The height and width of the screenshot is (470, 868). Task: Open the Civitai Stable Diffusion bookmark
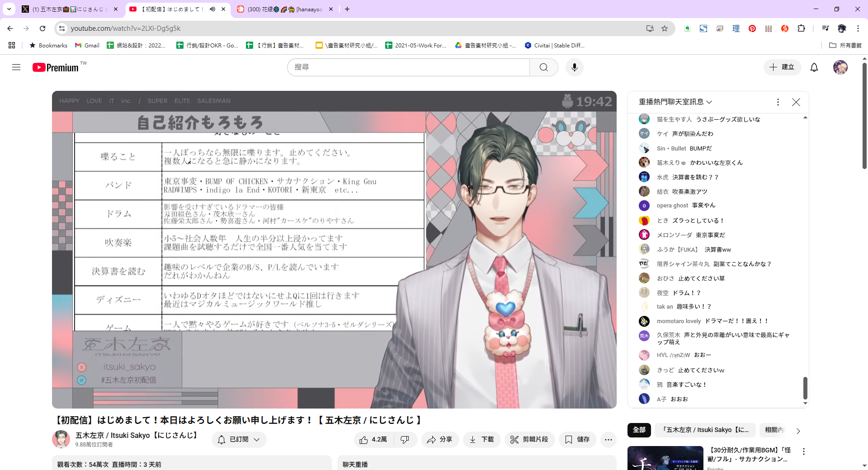(x=555, y=45)
